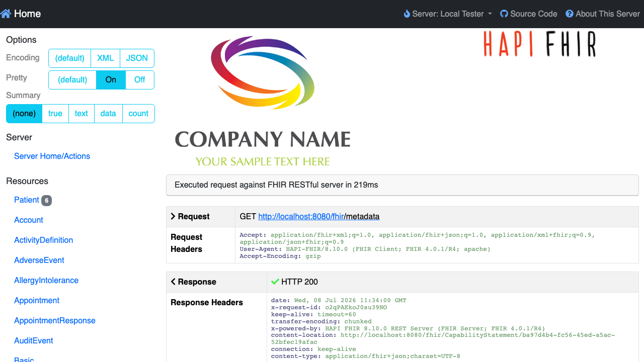Set Encoding to (default)
The height and width of the screenshot is (362, 644).
(69, 58)
